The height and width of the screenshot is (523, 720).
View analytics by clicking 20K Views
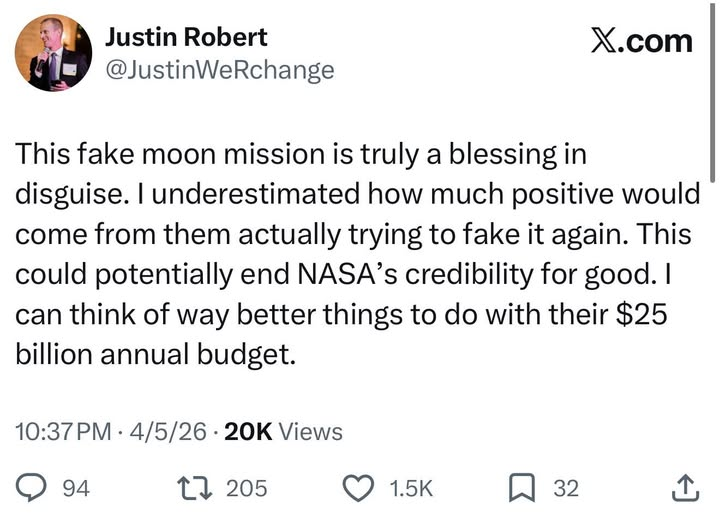pos(284,432)
